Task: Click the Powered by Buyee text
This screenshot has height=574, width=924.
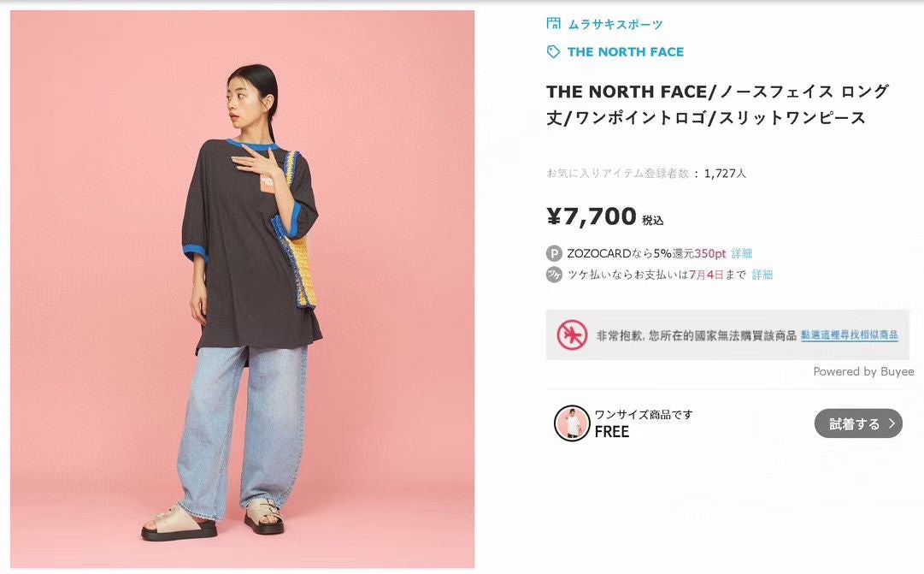Action: point(863,371)
